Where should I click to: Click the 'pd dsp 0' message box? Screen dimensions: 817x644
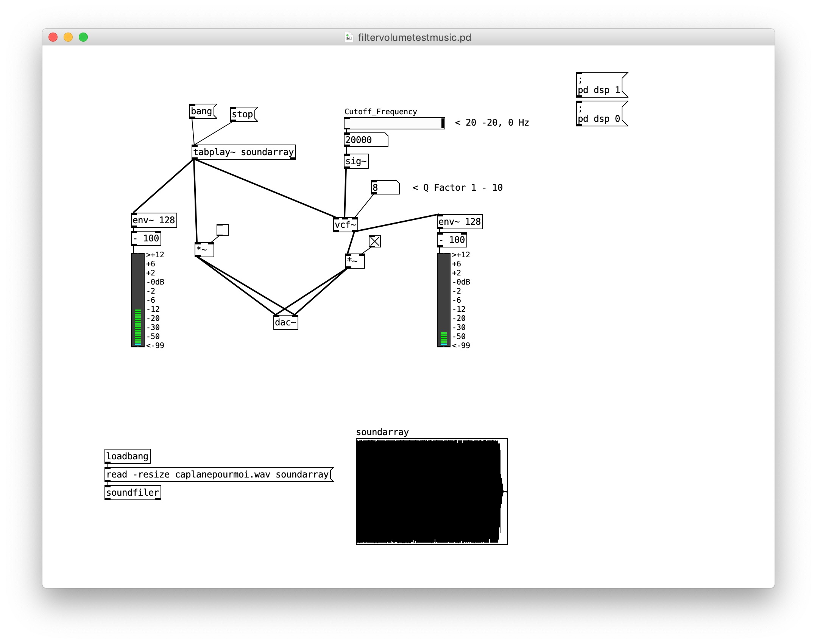coord(602,114)
